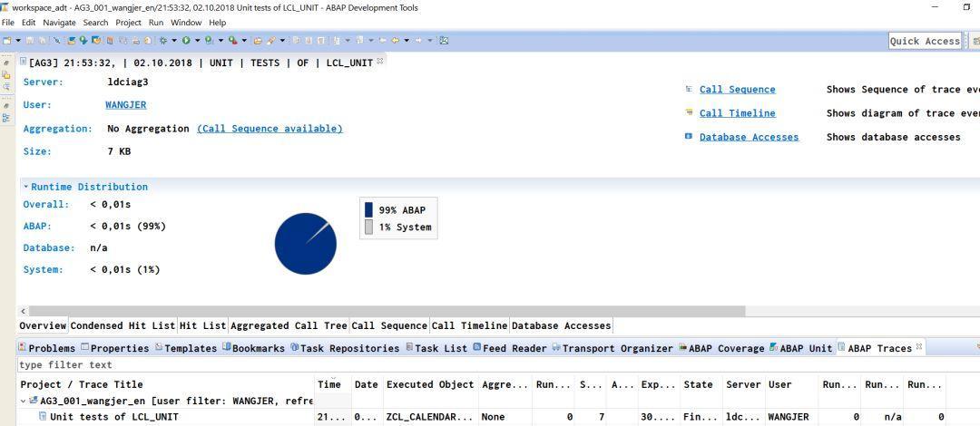Collapse the AG3_001_wangjer_en project node
980x426 pixels.
point(24,401)
